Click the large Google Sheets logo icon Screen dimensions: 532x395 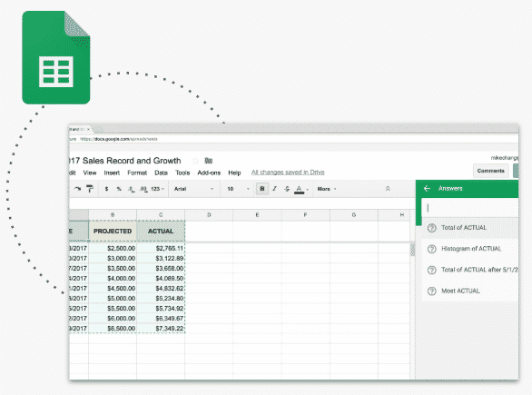(x=56, y=57)
